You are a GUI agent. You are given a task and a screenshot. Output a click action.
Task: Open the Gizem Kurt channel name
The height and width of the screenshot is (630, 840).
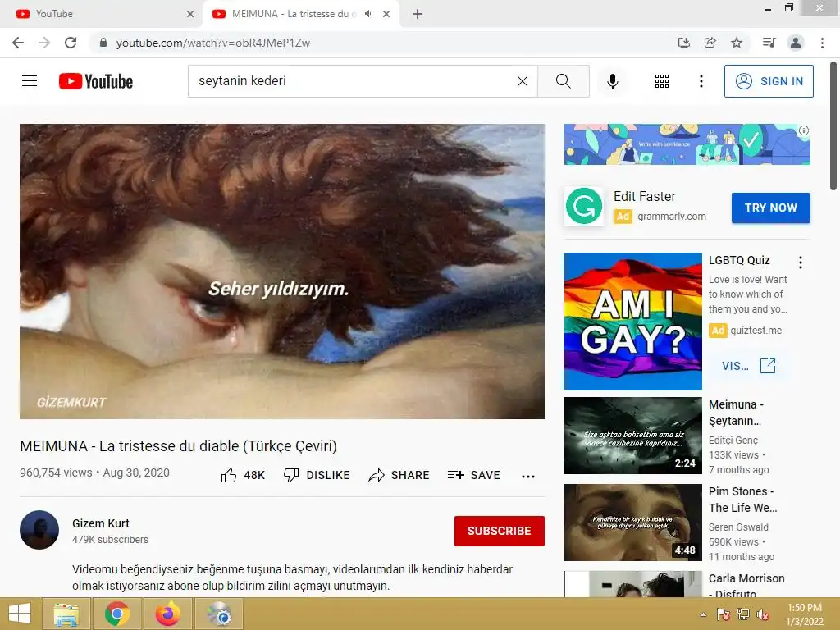(101, 523)
